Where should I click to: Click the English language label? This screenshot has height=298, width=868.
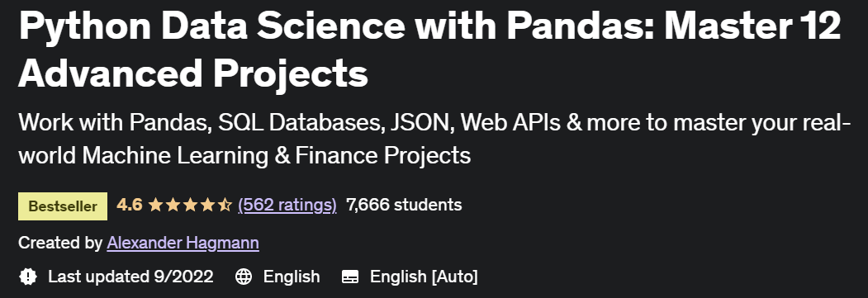292,276
